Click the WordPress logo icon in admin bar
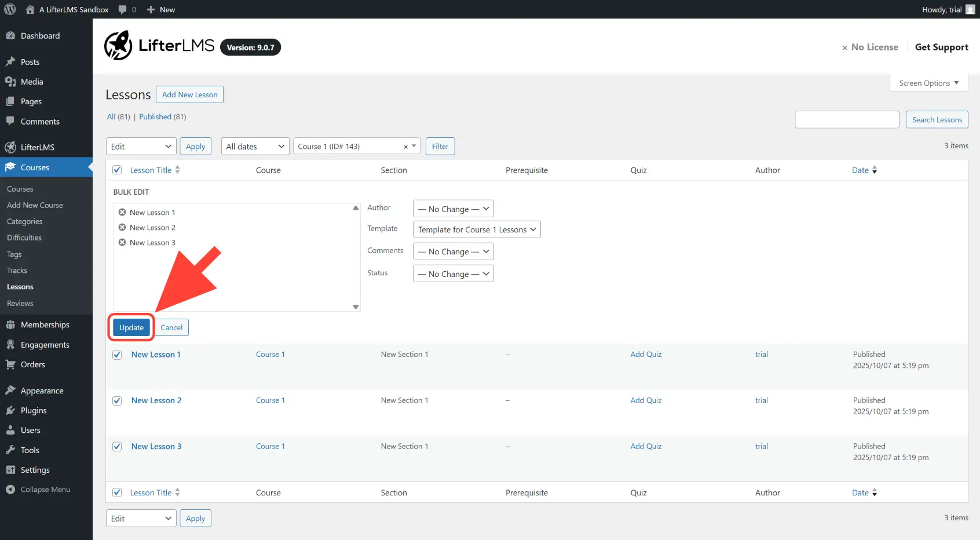980x540 pixels. coord(10,9)
